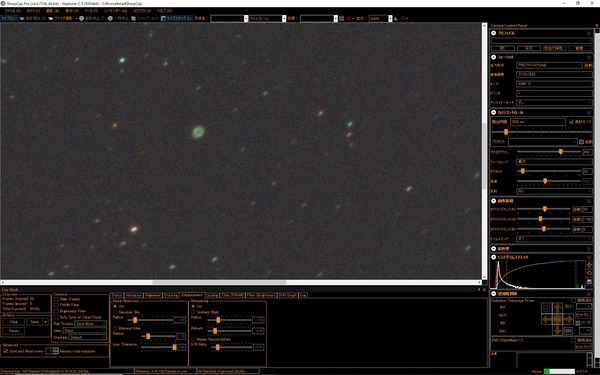The height and width of the screenshot is (375, 600).
Task: Close the Live Stack panel
Action: tap(484, 290)
